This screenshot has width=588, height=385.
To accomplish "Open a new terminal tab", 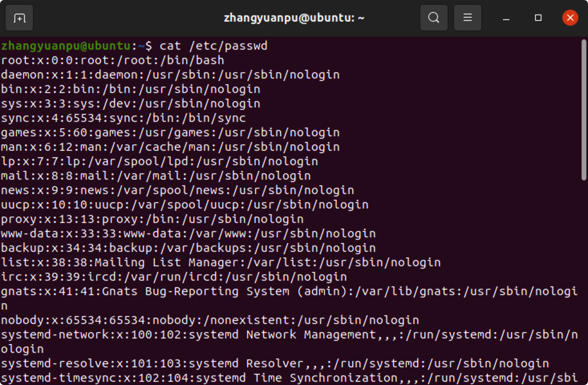I will 18,18.
